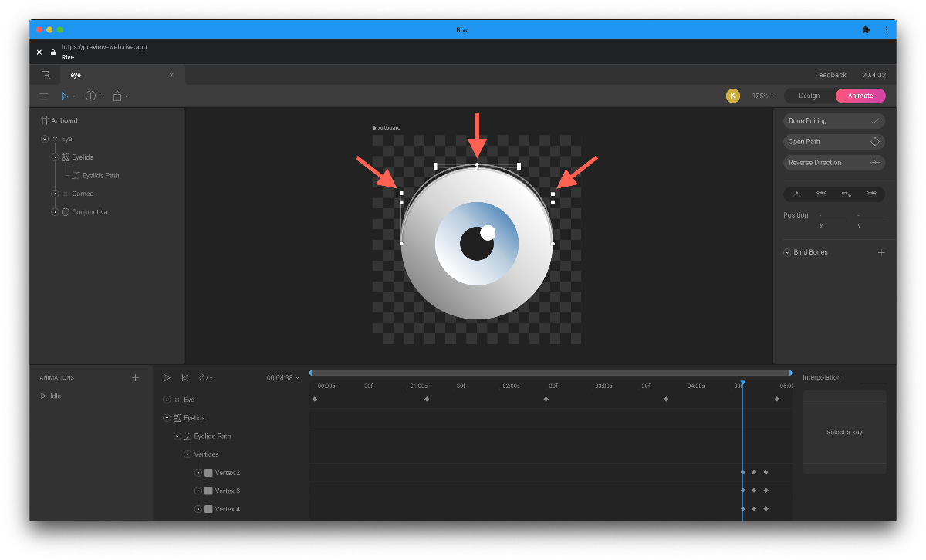Viewport: 926px width, 560px height.
Task: Set vertex type to mirrored
Action: click(822, 194)
